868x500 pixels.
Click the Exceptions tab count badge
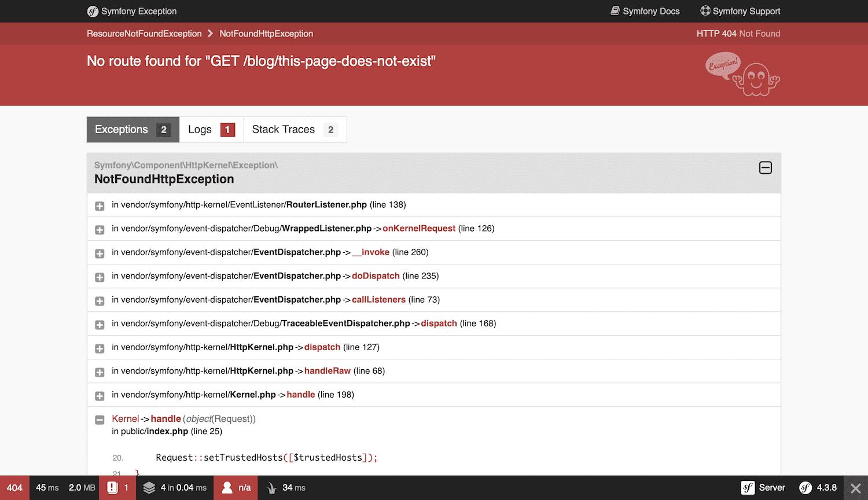164,130
